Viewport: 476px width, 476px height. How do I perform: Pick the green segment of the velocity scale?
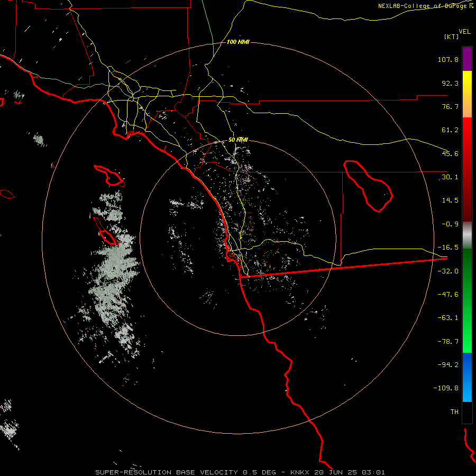click(x=467, y=300)
